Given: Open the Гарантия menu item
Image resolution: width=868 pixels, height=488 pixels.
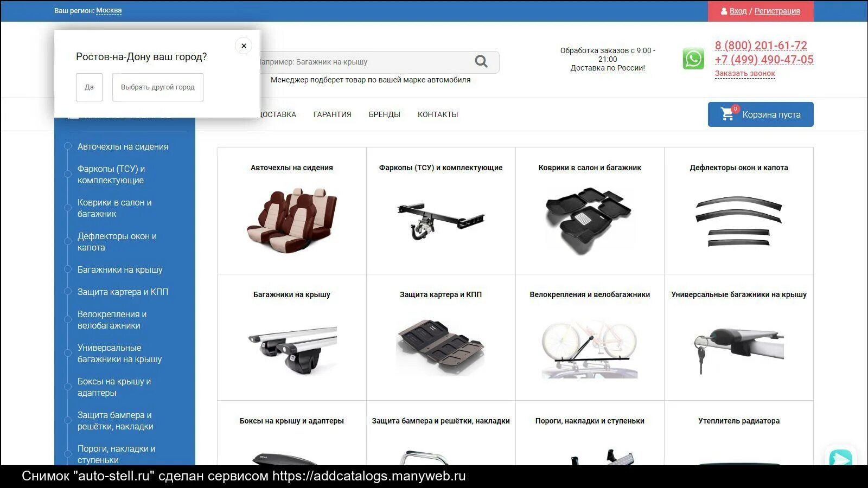Looking at the screenshot, I should [332, 114].
